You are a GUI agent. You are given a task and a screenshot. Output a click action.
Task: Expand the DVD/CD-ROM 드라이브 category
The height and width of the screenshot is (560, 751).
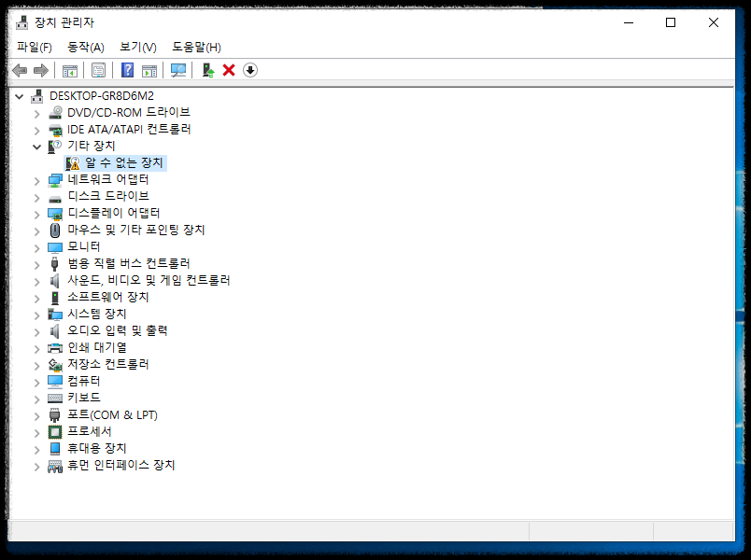pos(36,114)
